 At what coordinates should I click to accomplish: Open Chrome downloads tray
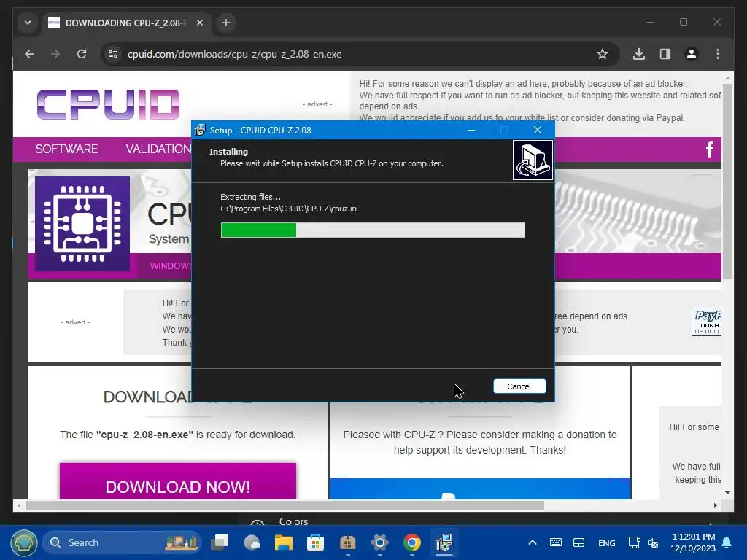[639, 54]
